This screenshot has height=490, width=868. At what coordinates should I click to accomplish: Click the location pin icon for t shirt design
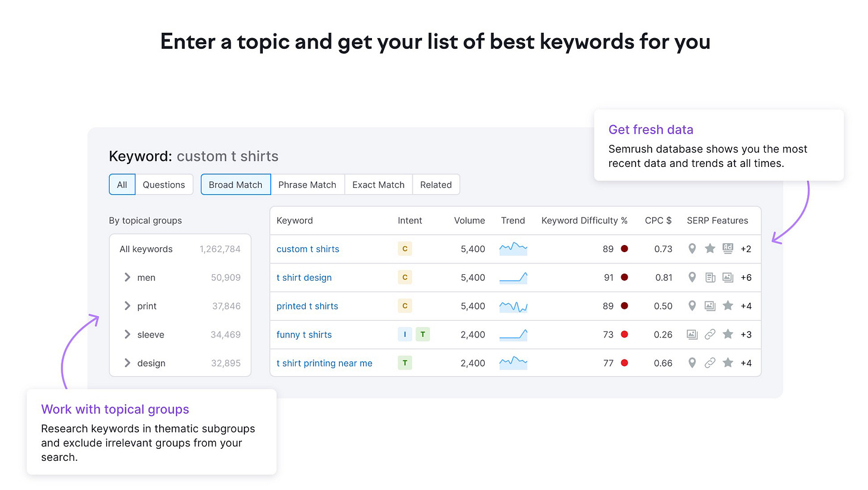[x=692, y=277]
